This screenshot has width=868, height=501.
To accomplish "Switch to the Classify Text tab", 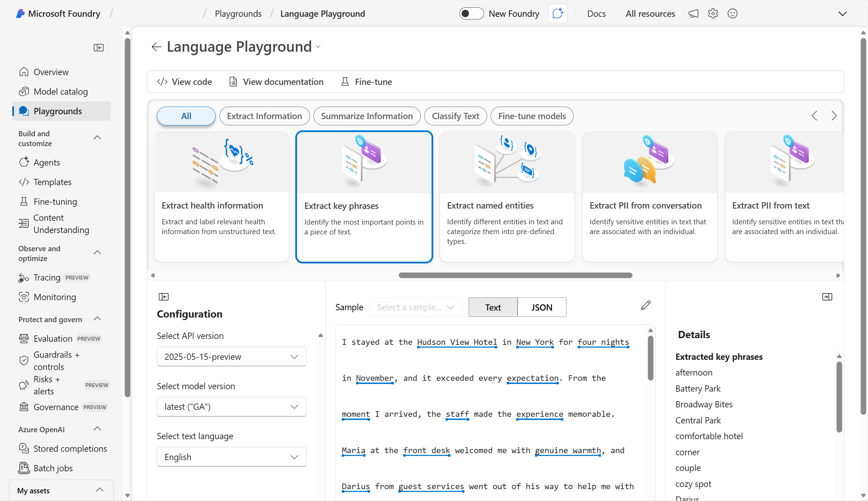I will point(455,116).
